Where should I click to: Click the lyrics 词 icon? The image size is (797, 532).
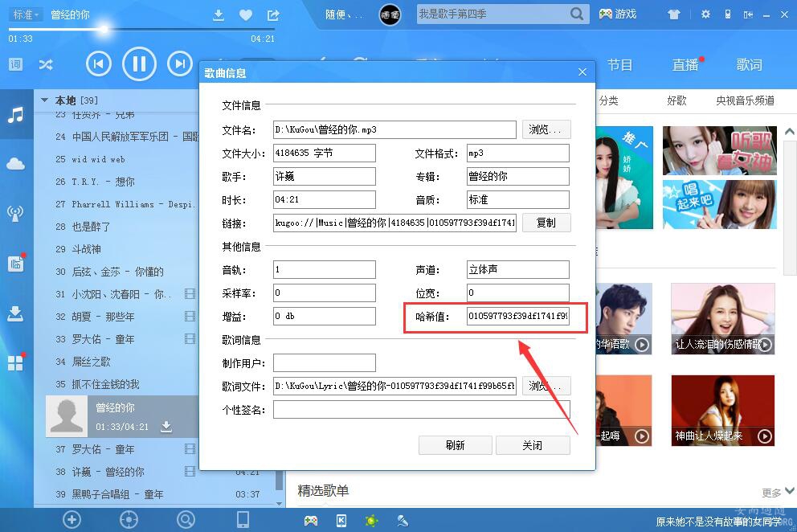point(16,64)
